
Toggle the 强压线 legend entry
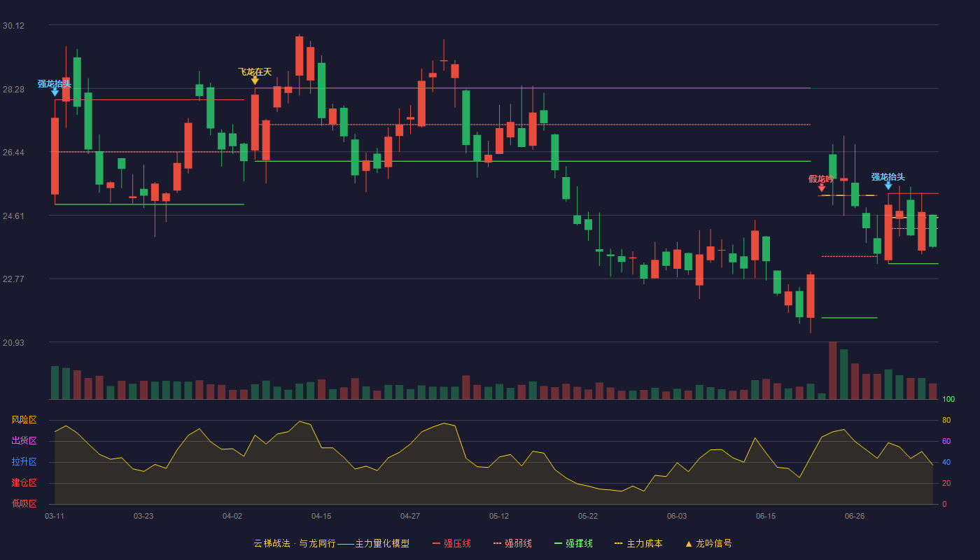pyautogui.click(x=451, y=543)
